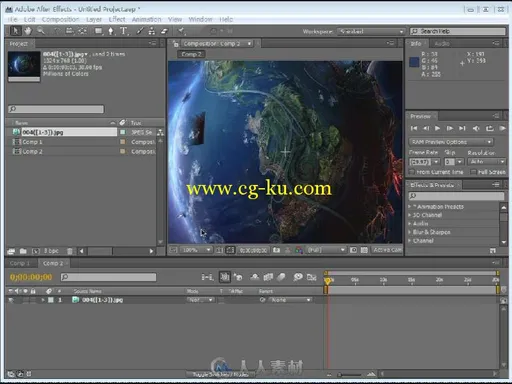Screen dimensions: 512x384
Task: Toggle the transparency grid button
Action: pyautogui.click(x=364, y=250)
